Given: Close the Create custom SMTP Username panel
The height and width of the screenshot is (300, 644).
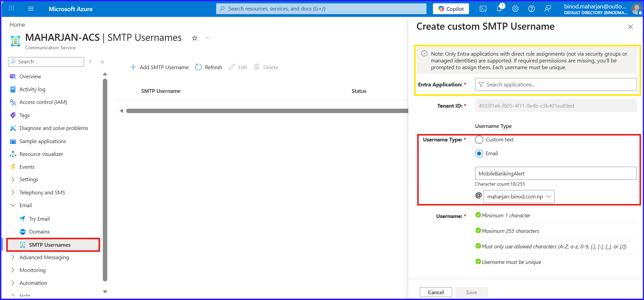Looking at the screenshot, I should 630,27.
